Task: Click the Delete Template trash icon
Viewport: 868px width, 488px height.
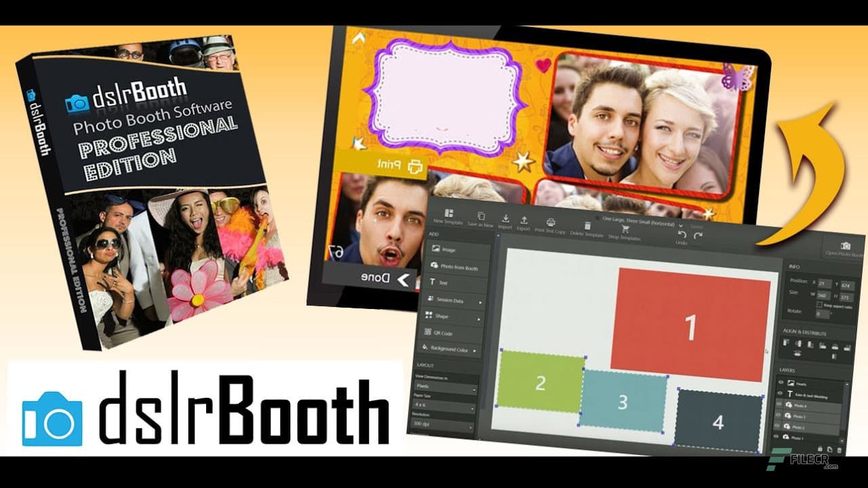Action: [x=587, y=227]
